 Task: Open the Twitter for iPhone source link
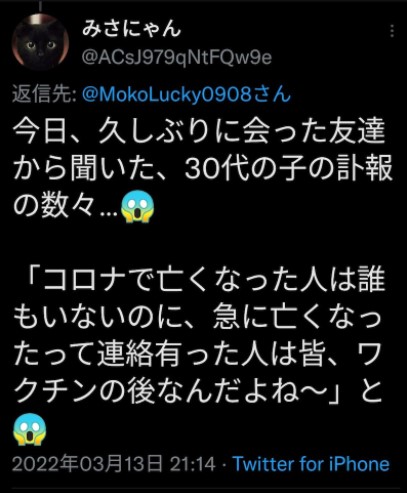[311, 464]
